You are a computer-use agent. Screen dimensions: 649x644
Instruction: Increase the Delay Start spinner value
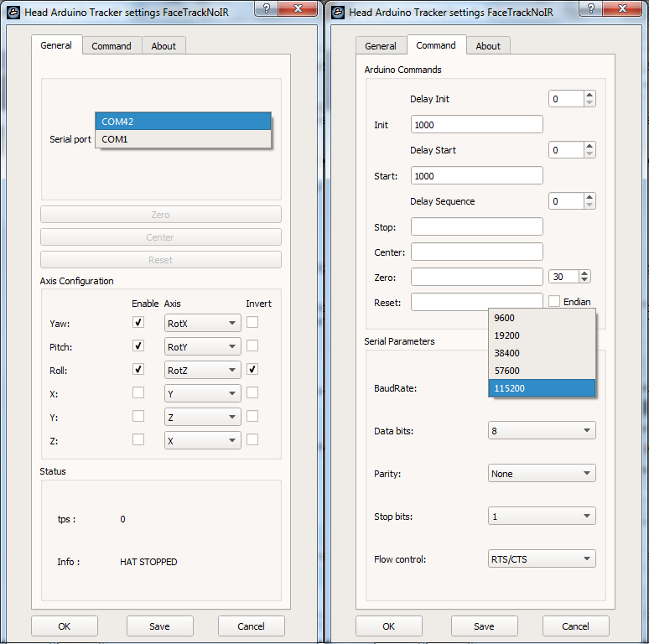[x=589, y=146]
